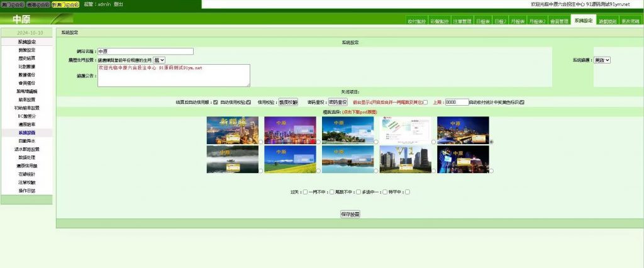The height and width of the screenshot is (268, 644).
Task: Pick the V1 skyscraper template thumbnail
Action: tap(405, 160)
